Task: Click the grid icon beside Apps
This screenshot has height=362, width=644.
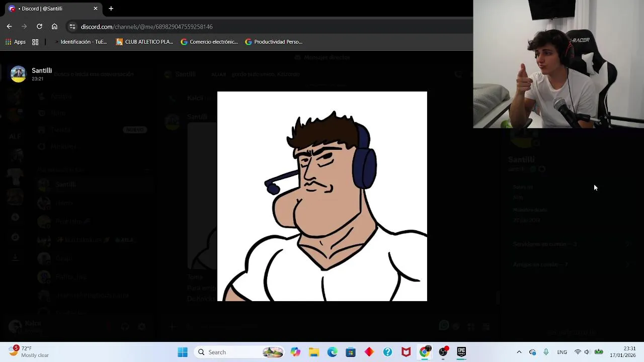Action: pyautogui.click(x=35, y=42)
